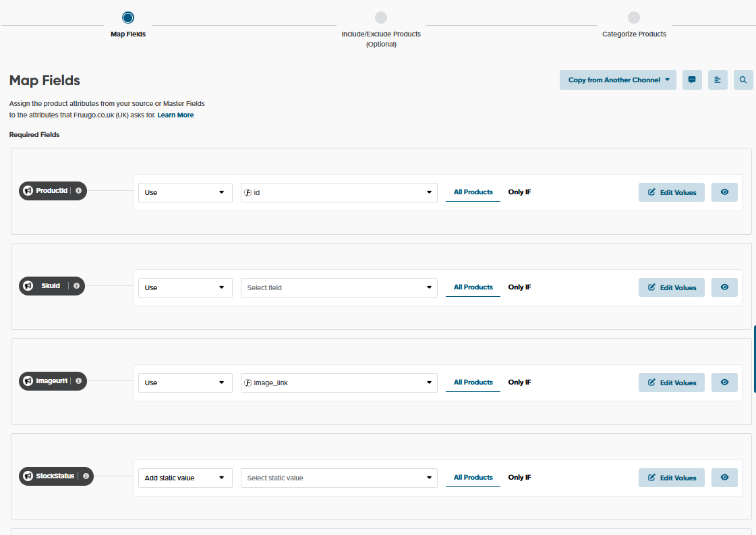Image resolution: width=756 pixels, height=535 pixels.
Task: Select All Products tab for Imageurl1
Action: [x=473, y=383]
